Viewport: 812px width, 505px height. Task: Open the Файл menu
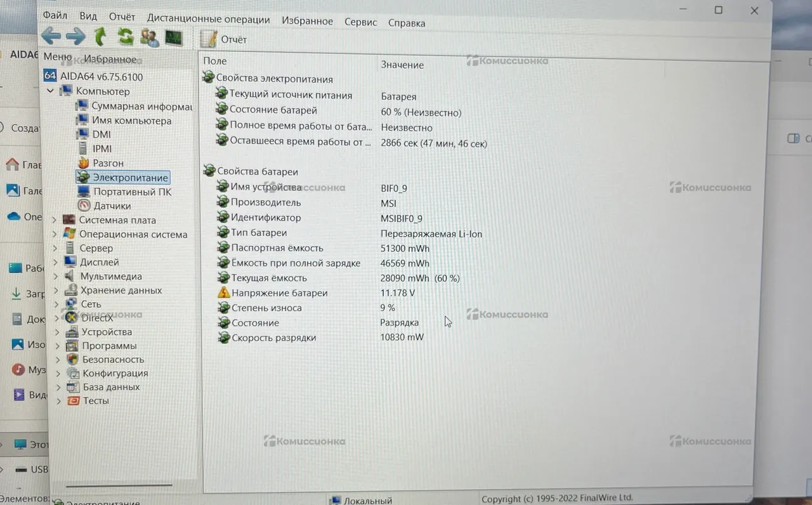pyautogui.click(x=55, y=15)
